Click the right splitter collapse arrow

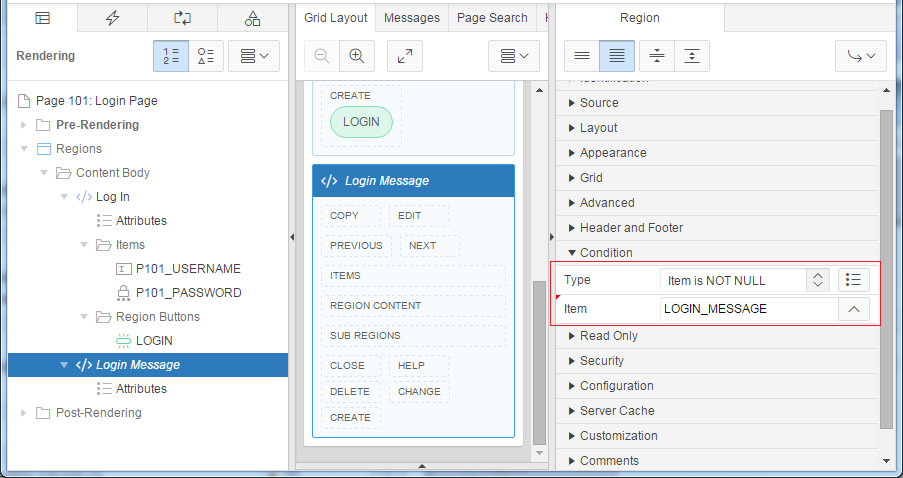(x=552, y=237)
